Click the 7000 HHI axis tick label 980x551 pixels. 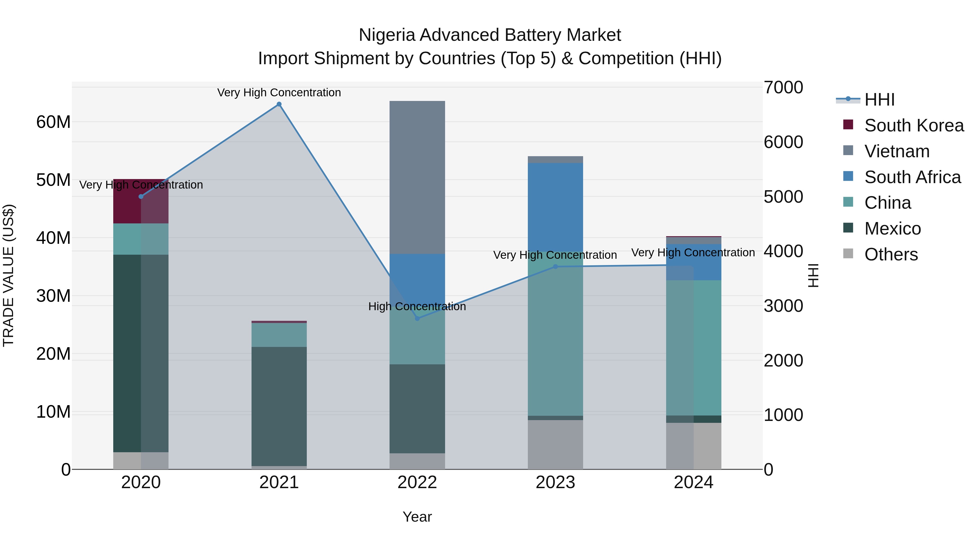[783, 87]
